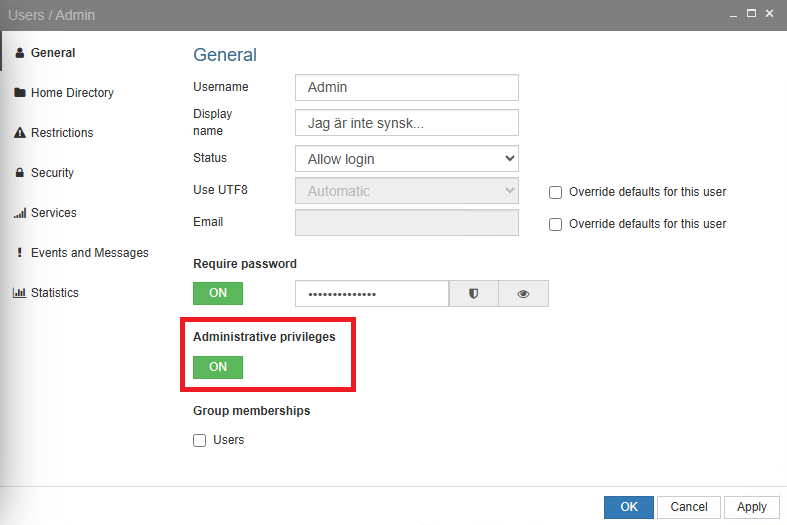Click the Apply button
The image size is (787, 525).
(751, 507)
